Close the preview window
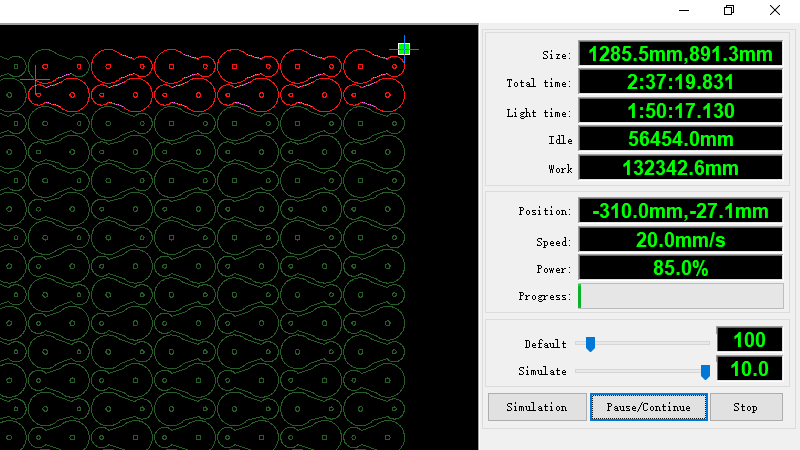 point(775,10)
